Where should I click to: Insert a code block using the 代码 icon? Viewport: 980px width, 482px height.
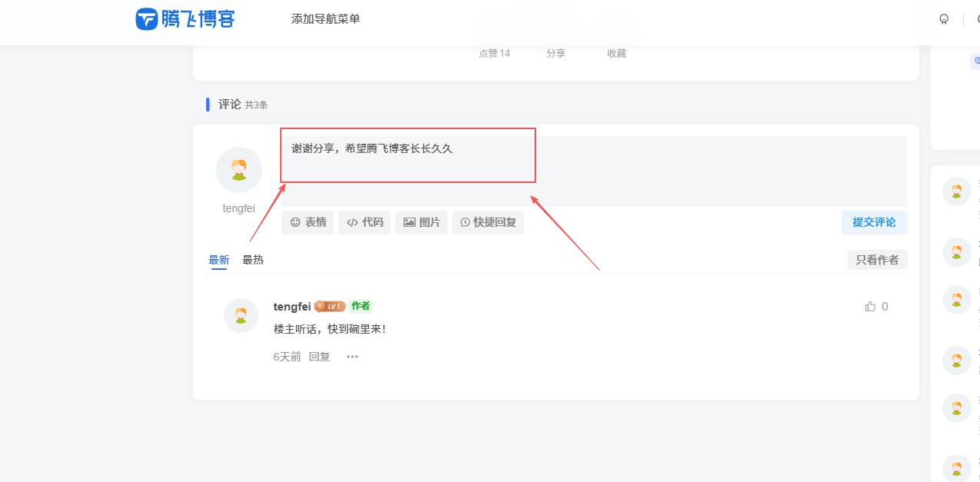pyautogui.click(x=364, y=222)
